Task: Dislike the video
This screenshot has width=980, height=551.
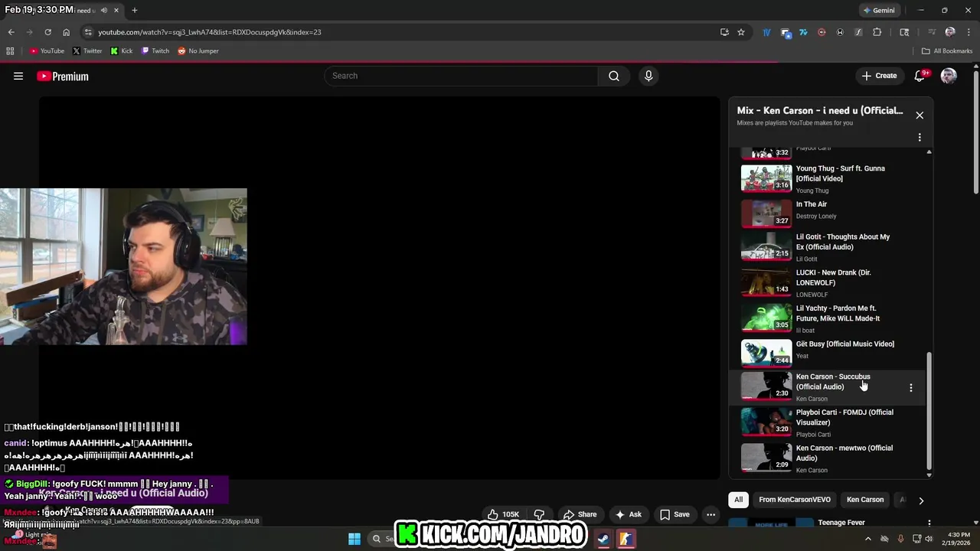Action: (x=539, y=514)
